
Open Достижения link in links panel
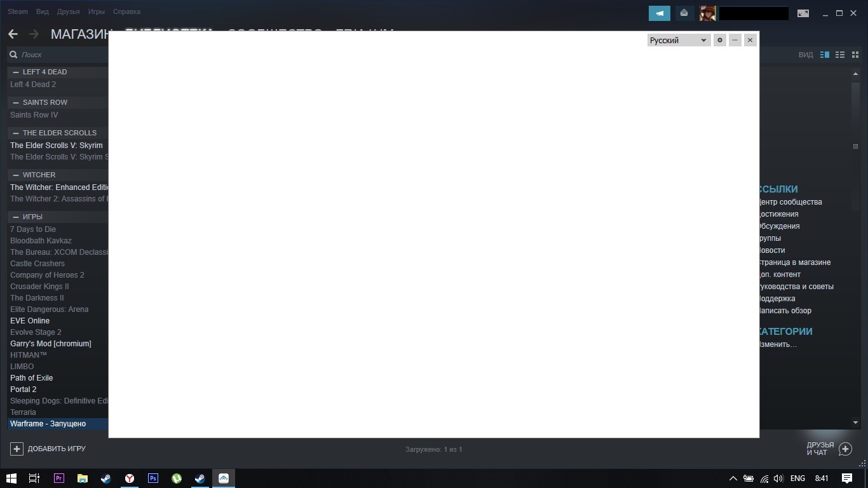pyautogui.click(x=779, y=214)
